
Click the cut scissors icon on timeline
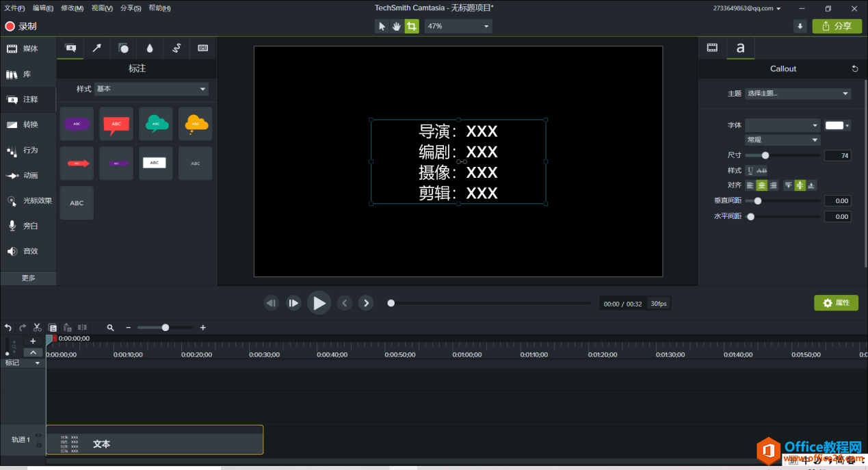coord(38,328)
